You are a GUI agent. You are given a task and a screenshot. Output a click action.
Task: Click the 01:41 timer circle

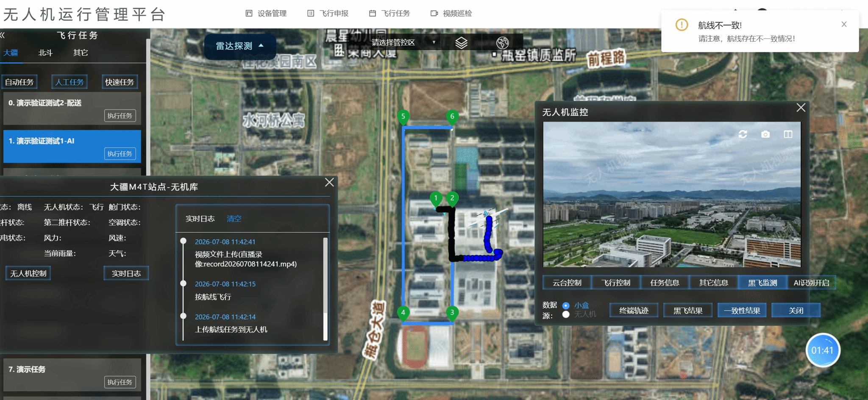click(x=822, y=350)
